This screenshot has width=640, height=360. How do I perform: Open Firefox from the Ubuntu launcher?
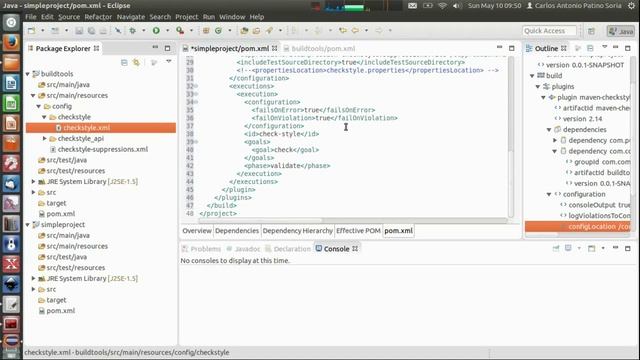pyautogui.click(x=11, y=42)
